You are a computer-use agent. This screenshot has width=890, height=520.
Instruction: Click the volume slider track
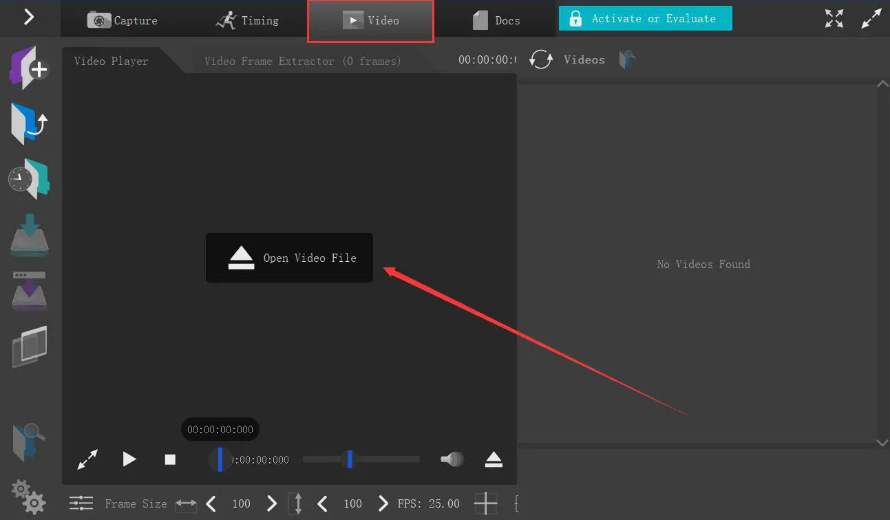point(380,459)
